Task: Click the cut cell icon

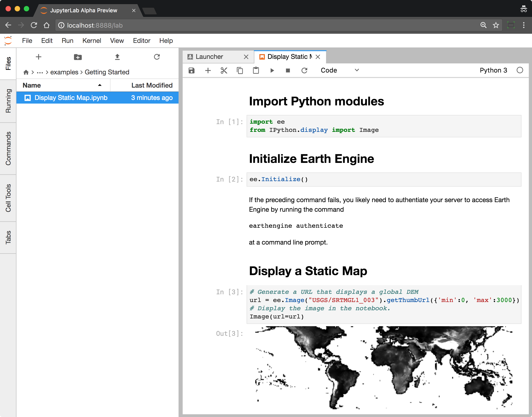Action: 224,70
